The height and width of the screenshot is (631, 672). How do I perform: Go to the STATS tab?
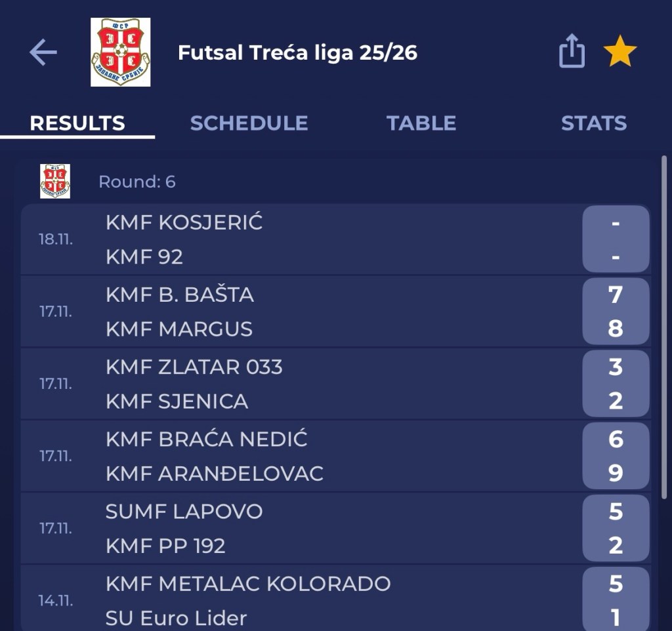pos(593,123)
